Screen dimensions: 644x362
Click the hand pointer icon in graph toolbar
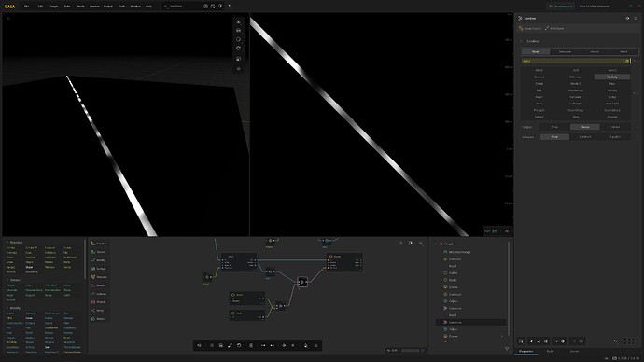306,345
